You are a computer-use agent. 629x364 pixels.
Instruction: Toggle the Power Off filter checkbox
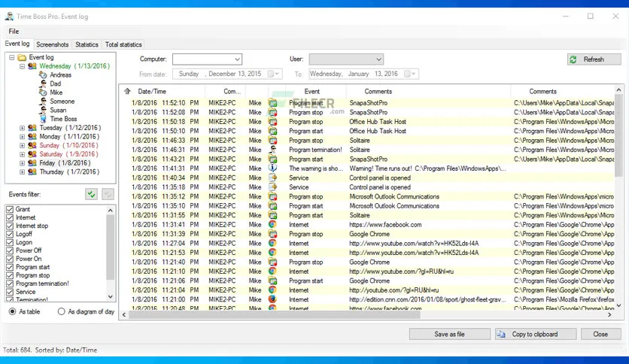(10, 250)
